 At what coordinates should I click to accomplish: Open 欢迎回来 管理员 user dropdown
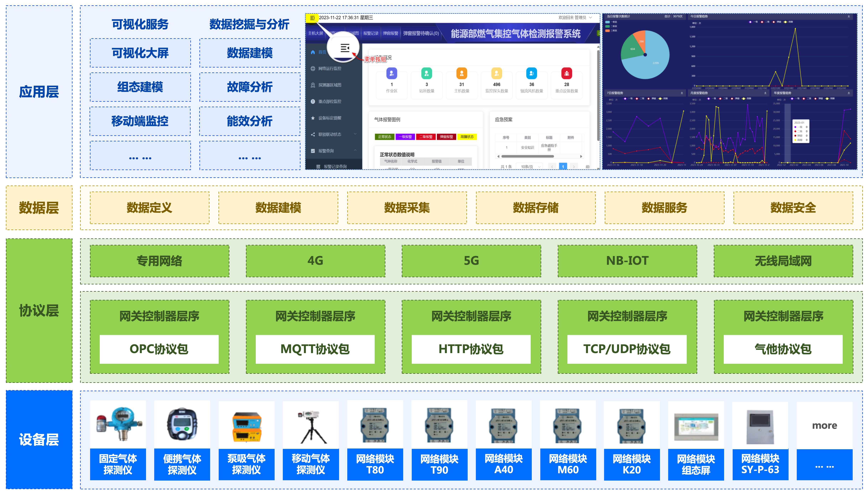coord(575,18)
